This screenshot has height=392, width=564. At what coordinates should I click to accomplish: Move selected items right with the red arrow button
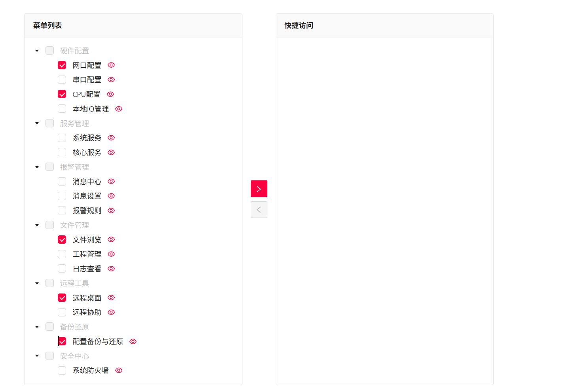[259, 189]
